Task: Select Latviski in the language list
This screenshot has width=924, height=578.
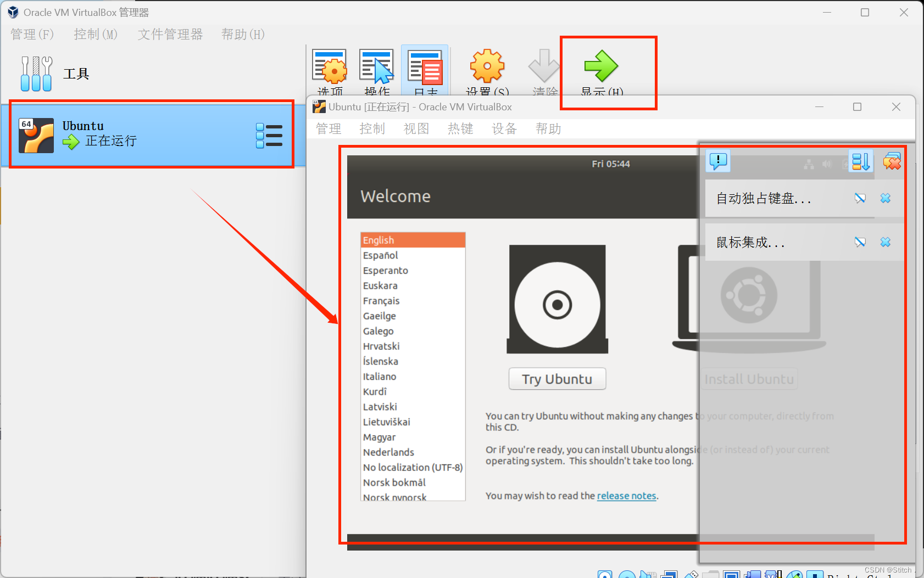Action: (413, 407)
